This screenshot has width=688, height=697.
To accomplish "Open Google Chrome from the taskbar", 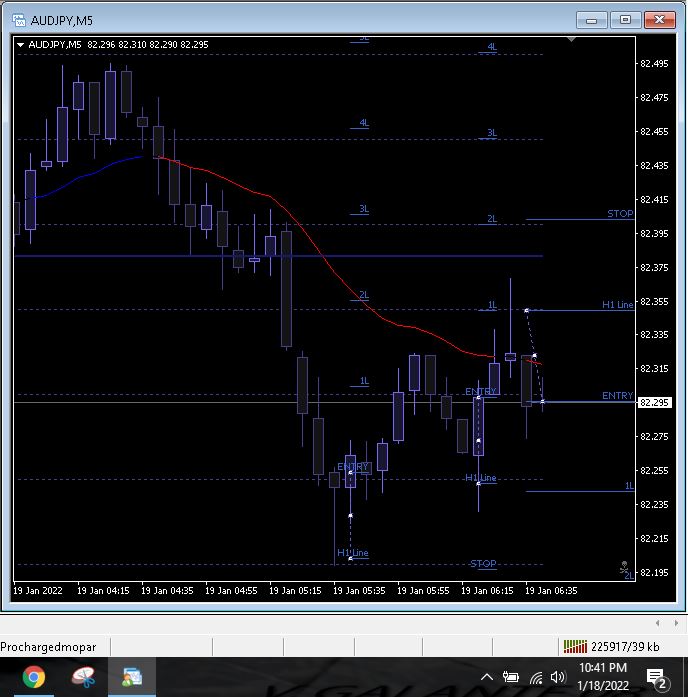I will coord(34,677).
